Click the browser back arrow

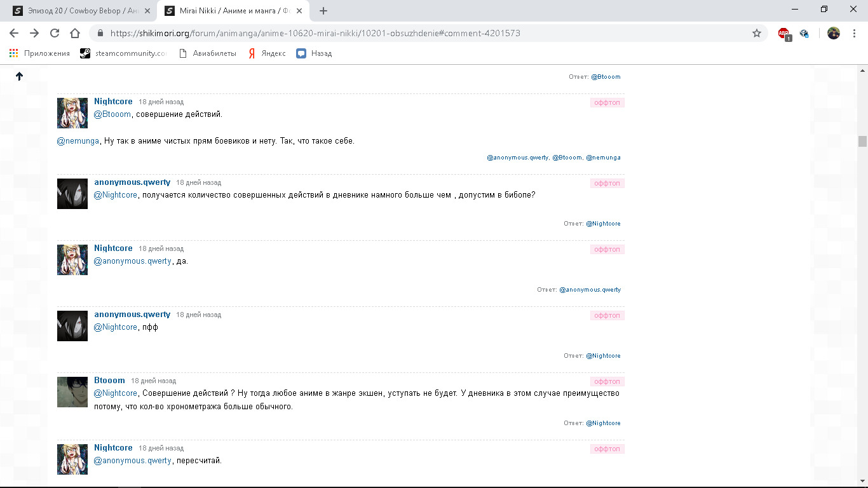point(14,33)
